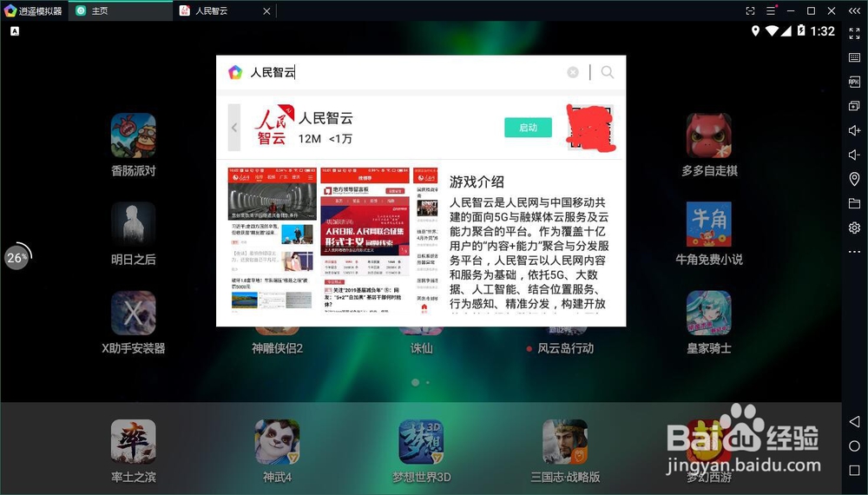
Task: Launch 三国志·战略版 from the dock
Action: click(x=565, y=441)
